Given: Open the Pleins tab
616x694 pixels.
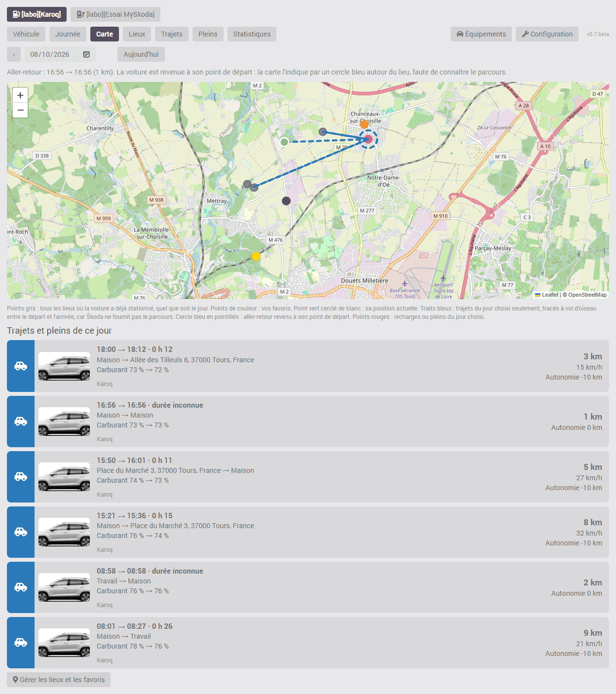Looking at the screenshot, I should [208, 34].
